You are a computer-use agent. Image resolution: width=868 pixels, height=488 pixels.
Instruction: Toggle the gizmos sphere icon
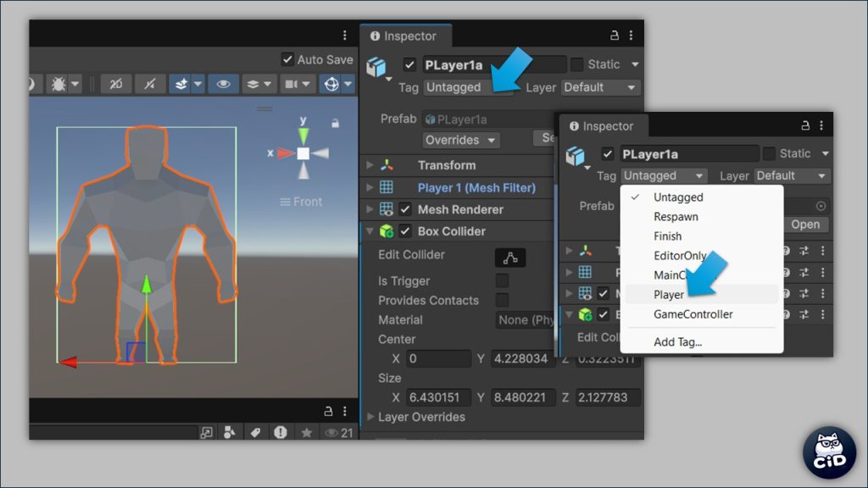pos(331,84)
